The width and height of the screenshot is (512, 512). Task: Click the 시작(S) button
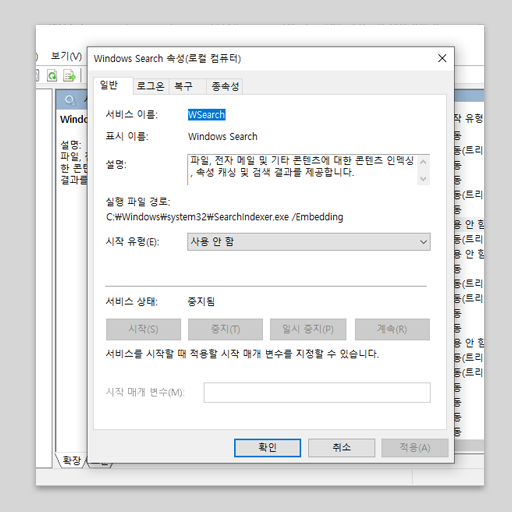pos(143,329)
